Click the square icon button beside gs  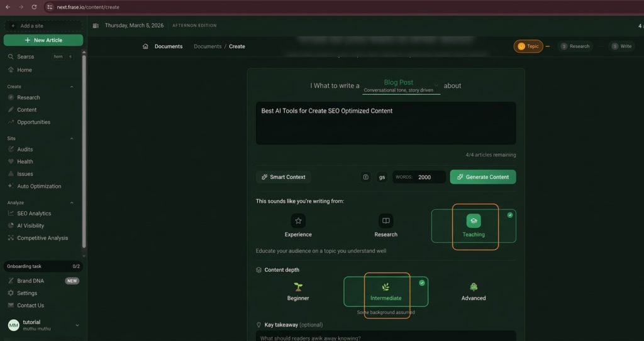tap(365, 177)
